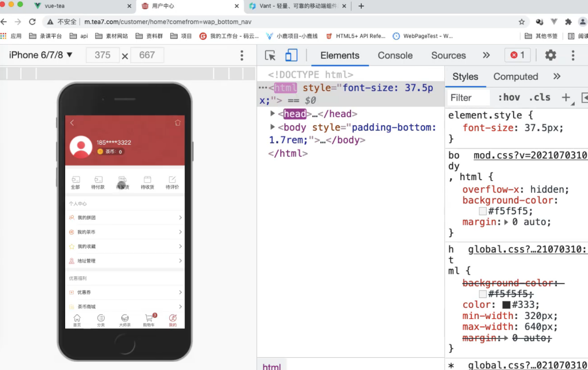Add a new style rule plus
Screen dimensions: 588x370
point(566,98)
